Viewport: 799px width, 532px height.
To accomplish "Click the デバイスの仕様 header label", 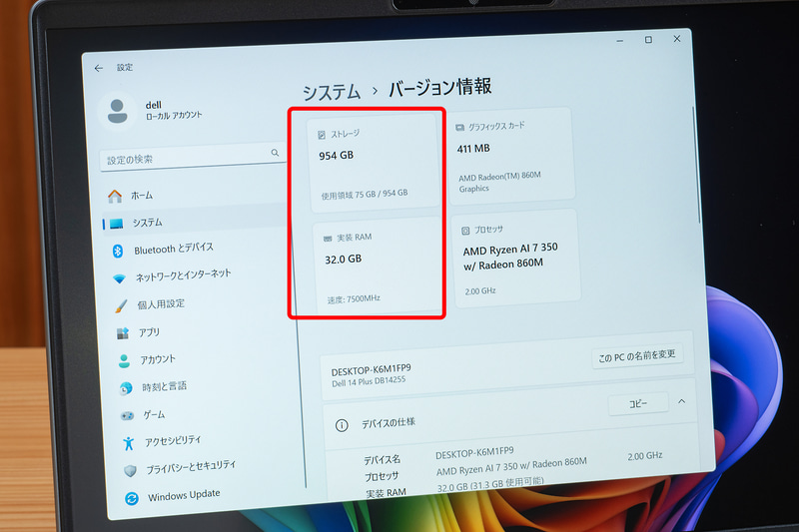I will (389, 422).
